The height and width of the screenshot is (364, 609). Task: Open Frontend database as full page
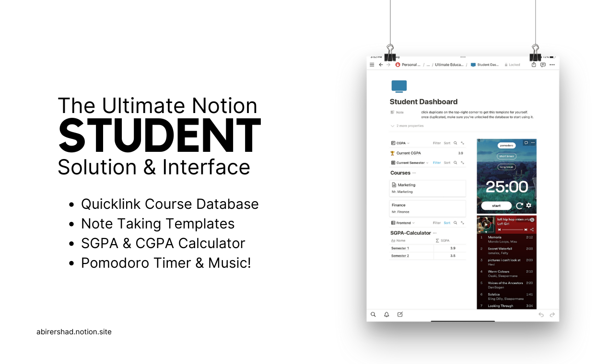pyautogui.click(x=462, y=223)
